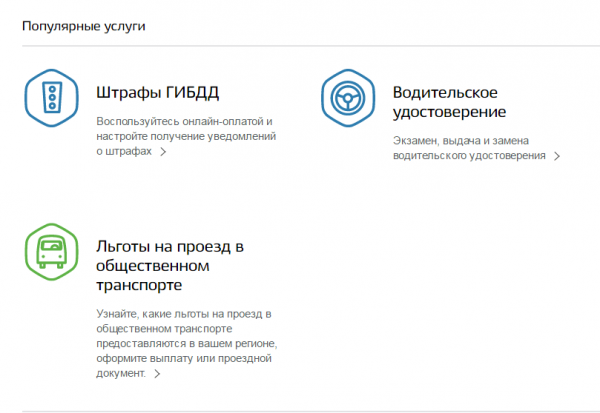600x413 pixels.
Task: Open Льготы на проезд в общественном транспорте heading
Action: pos(170,266)
